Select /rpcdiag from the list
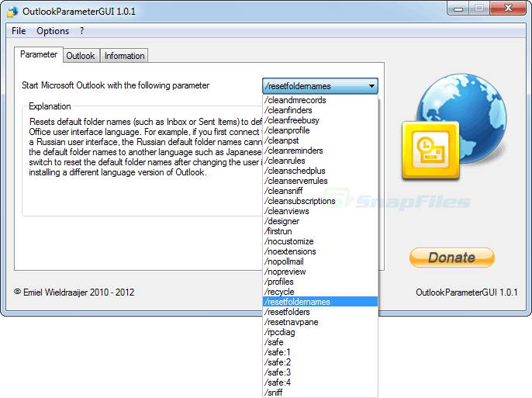 [280, 332]
